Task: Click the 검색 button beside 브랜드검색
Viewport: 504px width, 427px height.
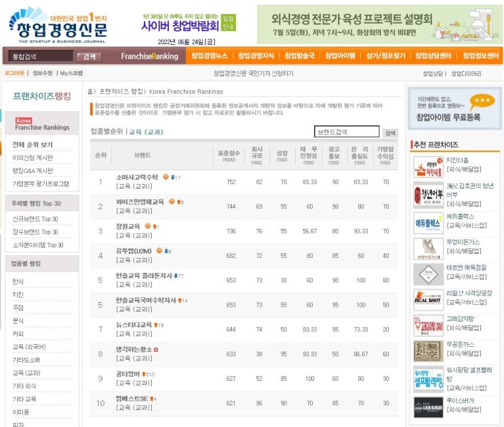Action: 390,133
